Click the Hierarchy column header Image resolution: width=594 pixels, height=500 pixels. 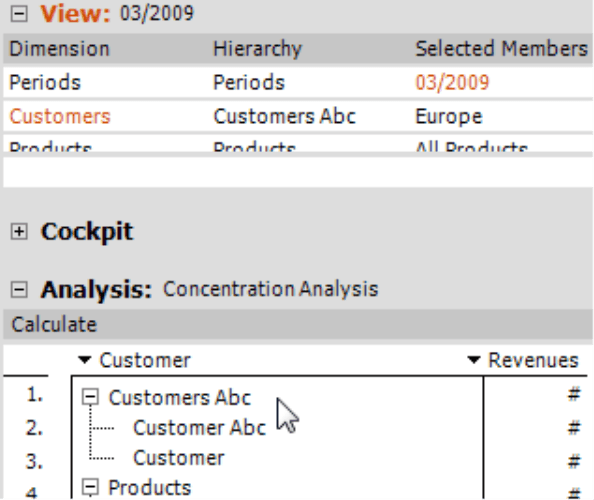click(258, 49)
